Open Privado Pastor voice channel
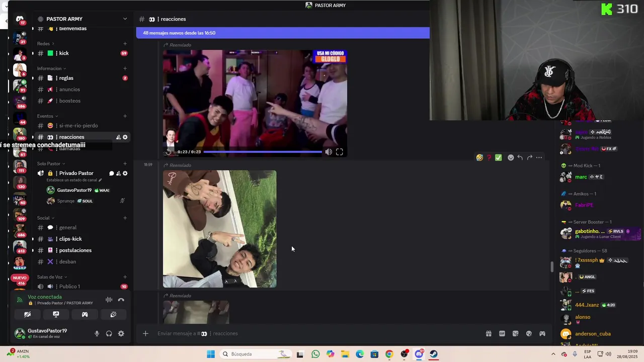Viewport: 644px width, 362px height. click(x=76, y=173)
